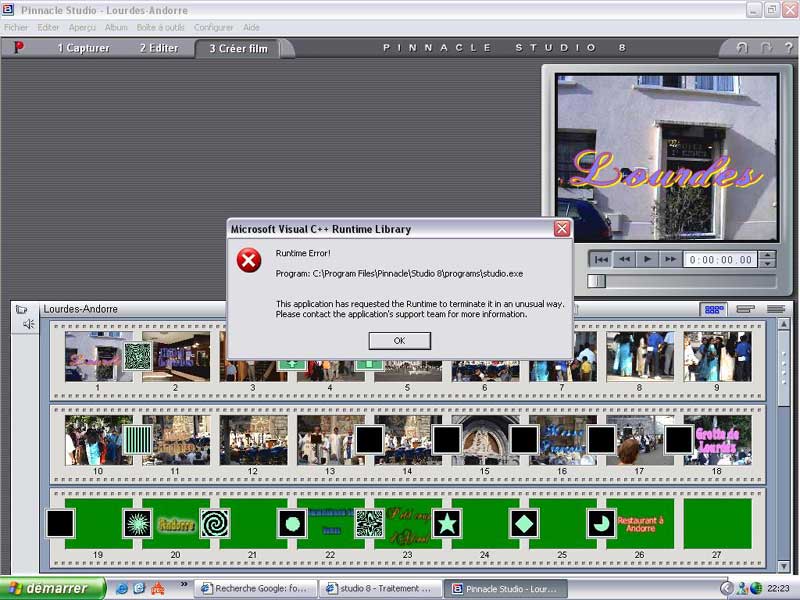Open the Album menu

click(x=116, y=28)
